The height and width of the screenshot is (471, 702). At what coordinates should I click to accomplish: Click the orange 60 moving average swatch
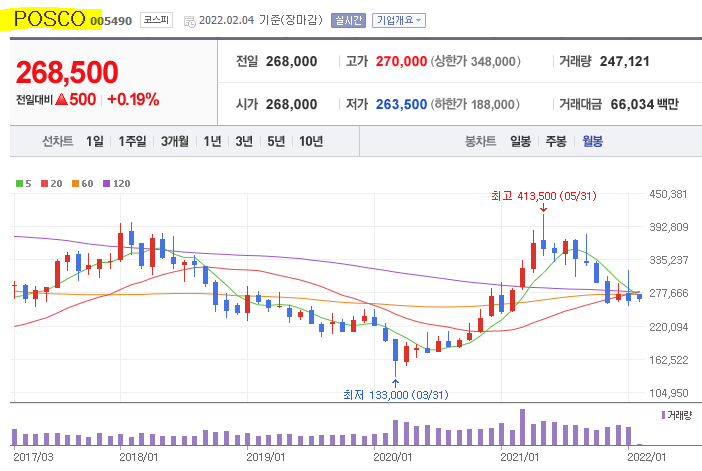tap(75, 184)
